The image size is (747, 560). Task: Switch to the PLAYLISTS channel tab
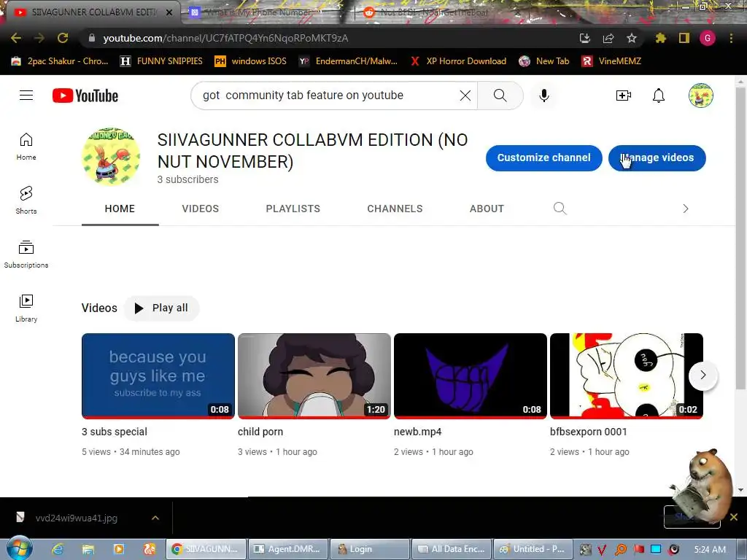coord(293,209)
